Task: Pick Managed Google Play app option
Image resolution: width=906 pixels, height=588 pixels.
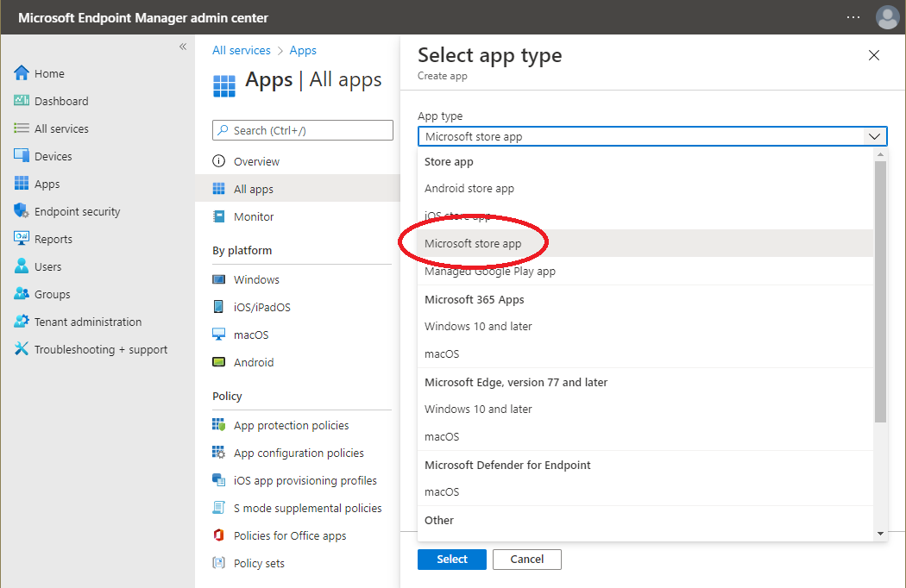Action: (x=645, y=272)
